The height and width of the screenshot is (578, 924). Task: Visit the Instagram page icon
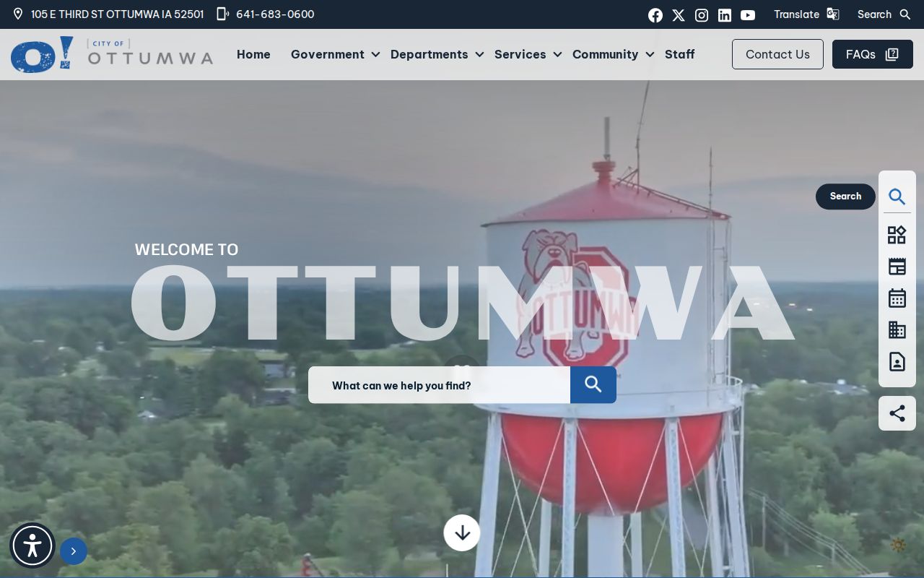pos(702,15)
